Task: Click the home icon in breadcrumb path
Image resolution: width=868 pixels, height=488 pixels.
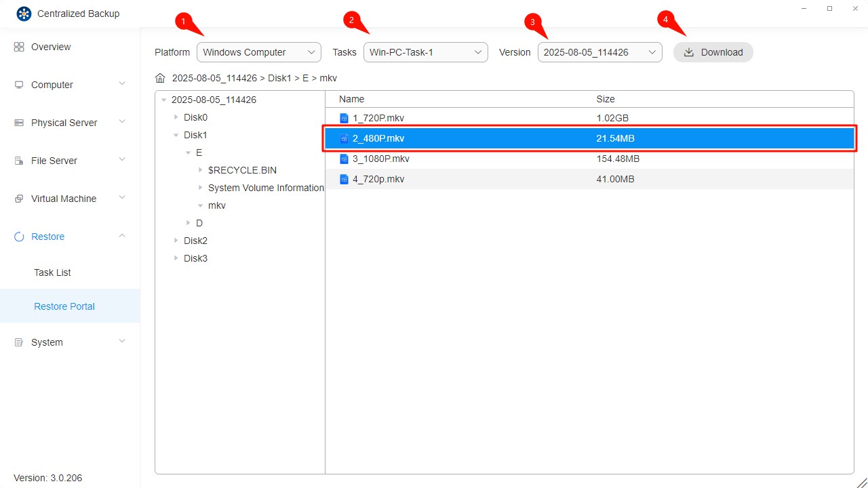Action: point(160,77)
